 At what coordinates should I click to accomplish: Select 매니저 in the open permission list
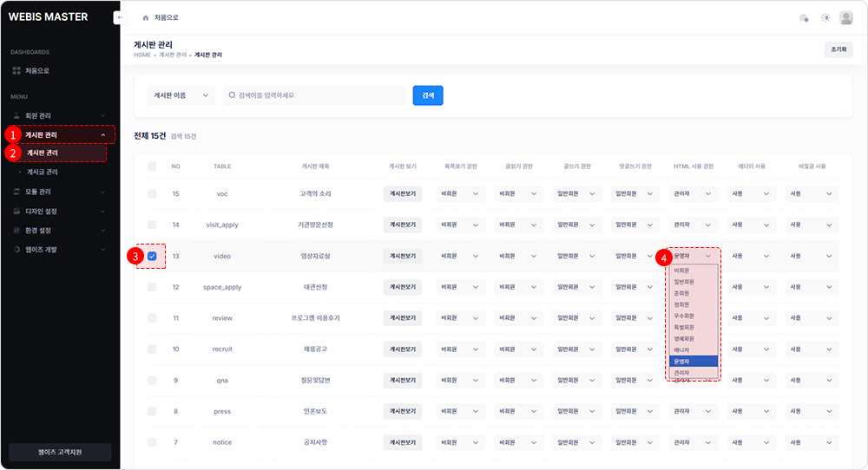pos(682,350)
